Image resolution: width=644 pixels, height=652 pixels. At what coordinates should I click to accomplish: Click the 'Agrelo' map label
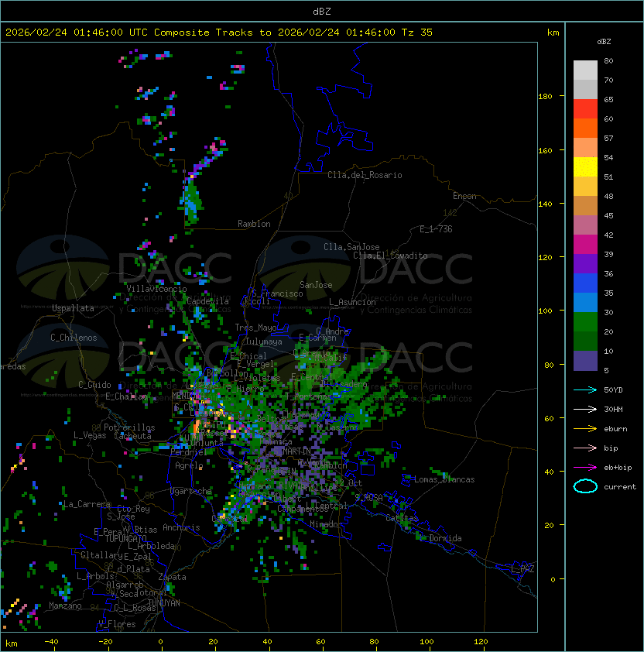click(x=189, y=465)
